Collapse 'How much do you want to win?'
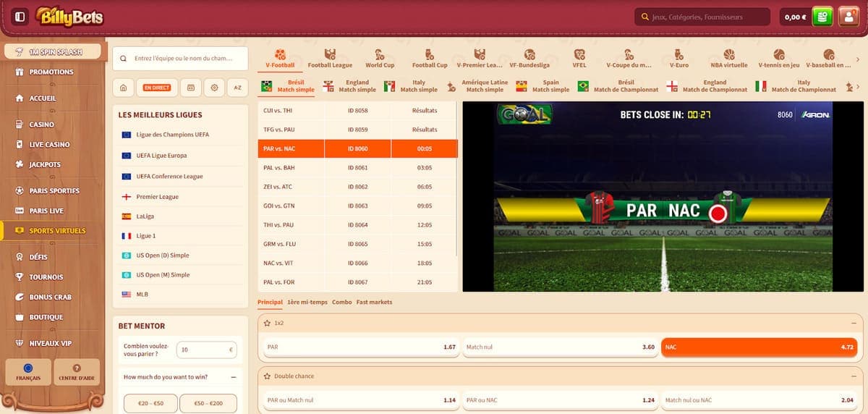The height and width of the screenshot is (414, 868). pyautogui.click(x=234, y=377)
